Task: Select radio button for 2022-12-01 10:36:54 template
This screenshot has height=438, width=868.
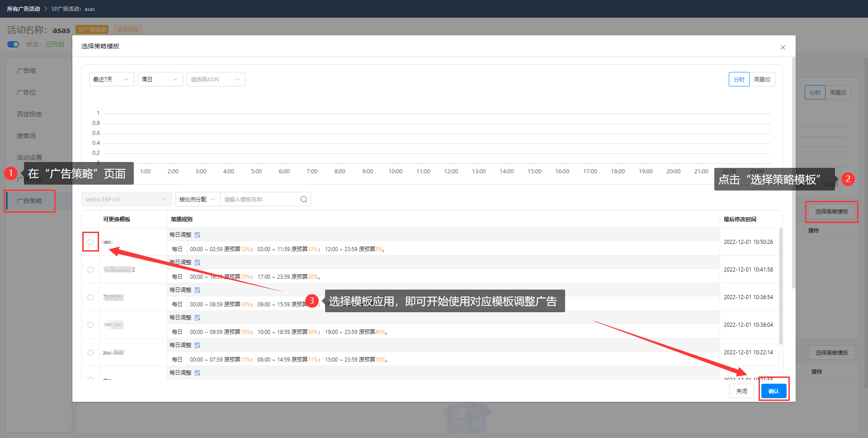Action: (x=90, y=297)
